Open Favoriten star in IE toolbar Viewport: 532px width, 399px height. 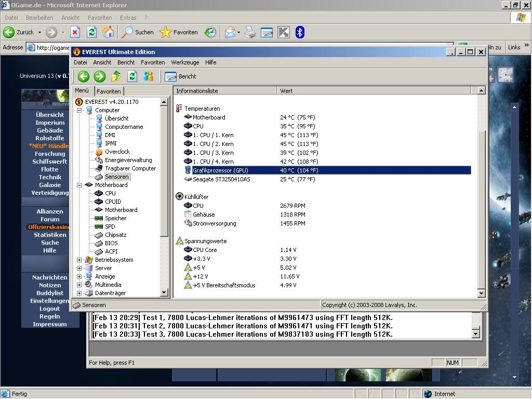[x=179, y=32]
